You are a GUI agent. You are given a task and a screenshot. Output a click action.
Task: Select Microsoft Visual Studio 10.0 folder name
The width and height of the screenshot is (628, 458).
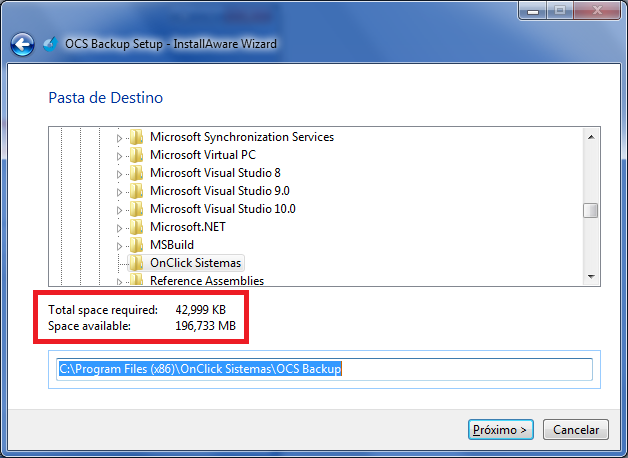click(x=223, y=209)
